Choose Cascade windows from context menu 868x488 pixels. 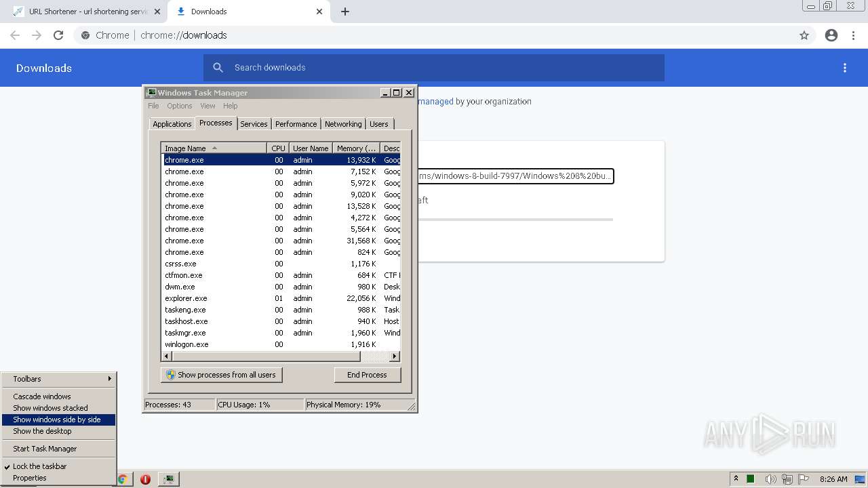point(59,396)
